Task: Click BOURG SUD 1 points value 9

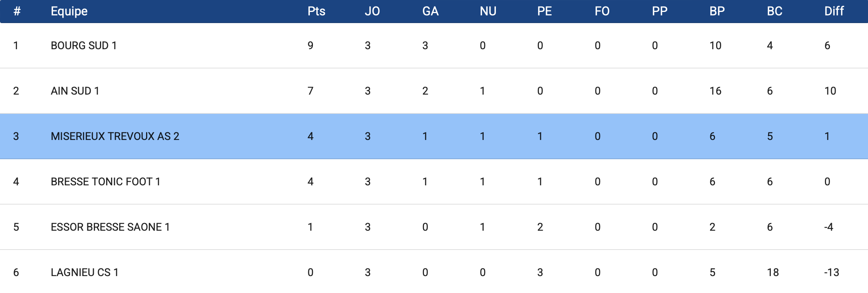Action: tap(311, 45)
